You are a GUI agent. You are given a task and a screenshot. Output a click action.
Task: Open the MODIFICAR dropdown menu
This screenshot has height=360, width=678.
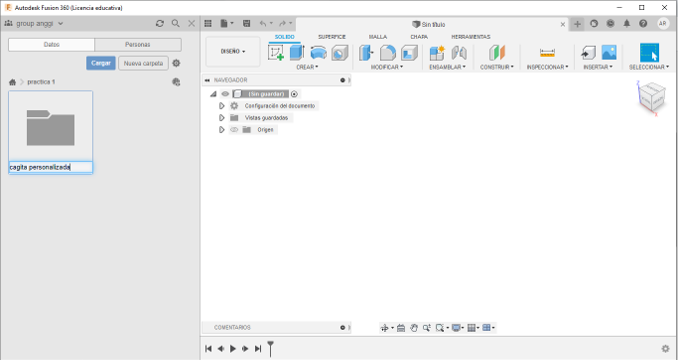click(387, 67)
